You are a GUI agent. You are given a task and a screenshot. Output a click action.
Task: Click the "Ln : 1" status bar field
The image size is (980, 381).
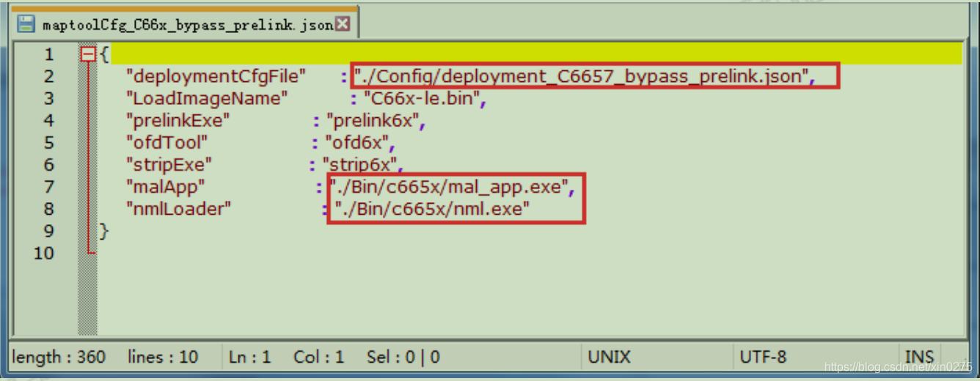click(249, 357)
